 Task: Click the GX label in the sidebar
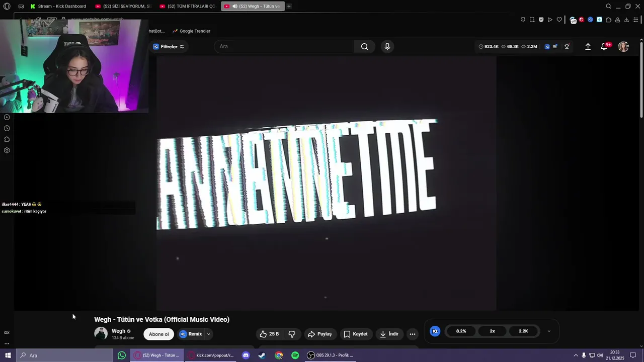7,332
